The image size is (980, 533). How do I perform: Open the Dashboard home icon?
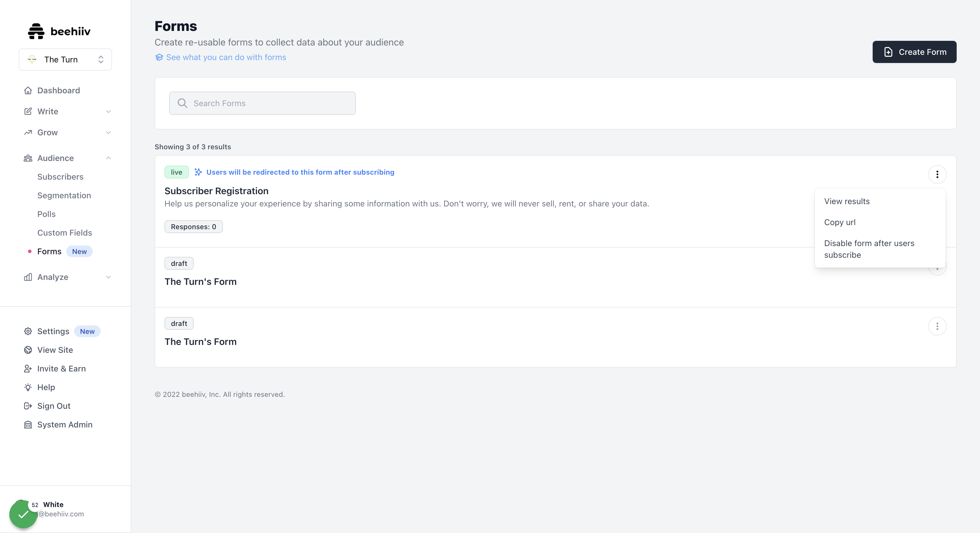pyautogui.click(x=28, y=91)
